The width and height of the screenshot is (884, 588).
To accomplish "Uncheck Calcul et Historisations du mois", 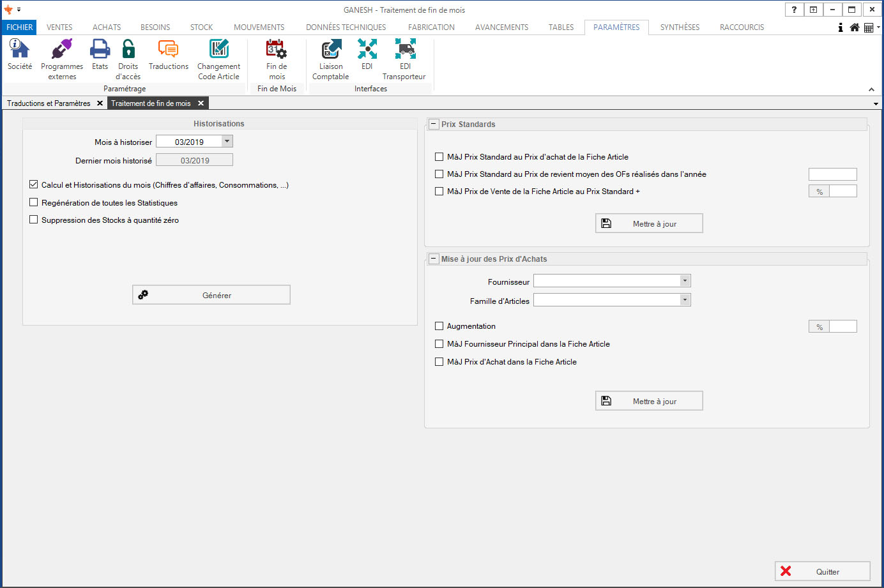I will tap(34, 185).
